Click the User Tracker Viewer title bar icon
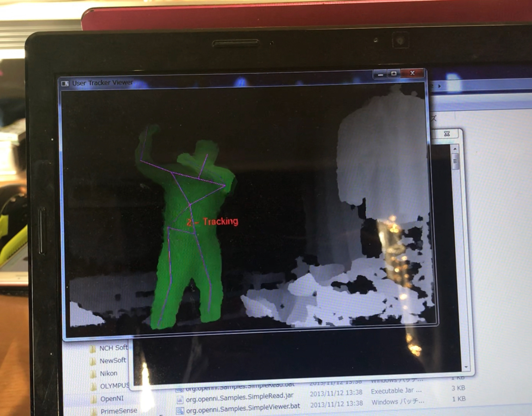The image size is (532, 416). point(65,84)
